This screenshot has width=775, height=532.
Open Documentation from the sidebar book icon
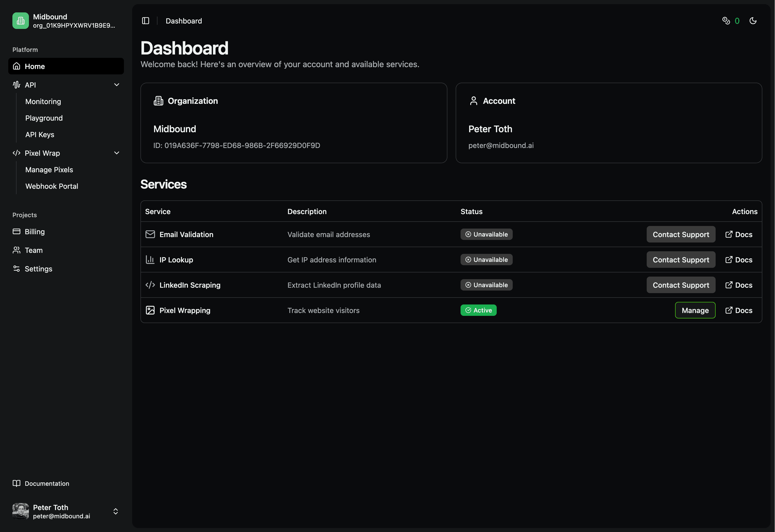pyautogui.click(x=17, y=483)
